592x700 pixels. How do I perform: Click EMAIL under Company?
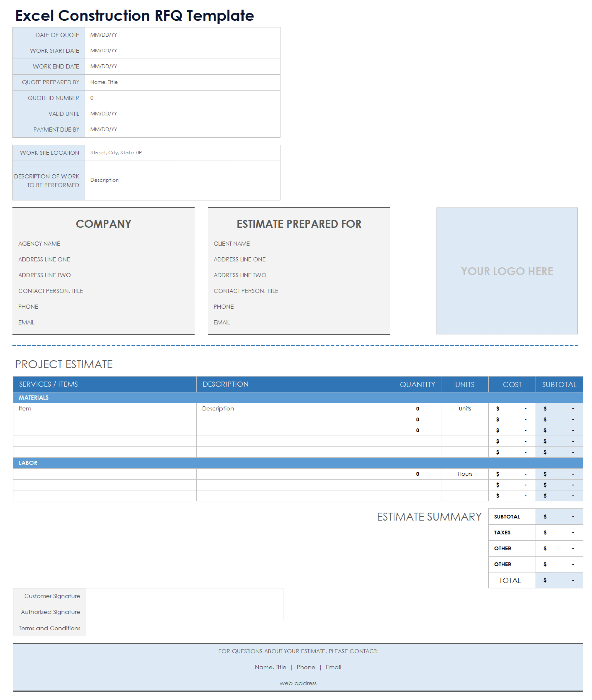point(26,322)
